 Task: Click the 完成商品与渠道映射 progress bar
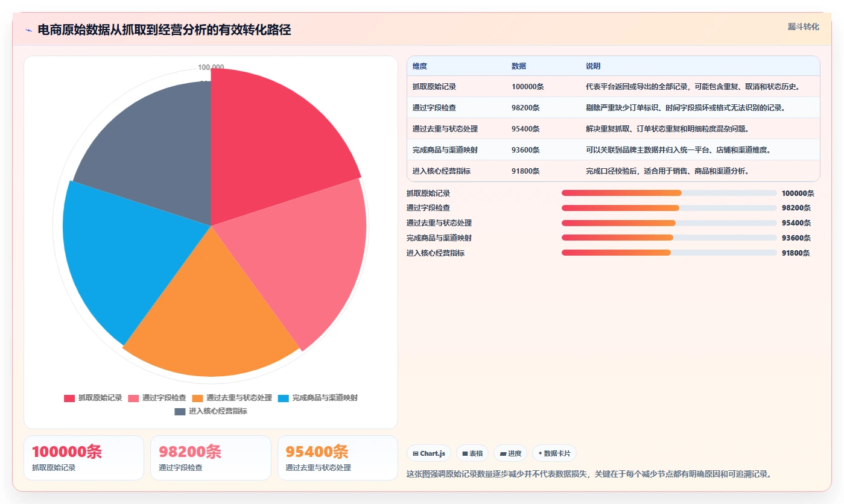(x=669, y=238)
